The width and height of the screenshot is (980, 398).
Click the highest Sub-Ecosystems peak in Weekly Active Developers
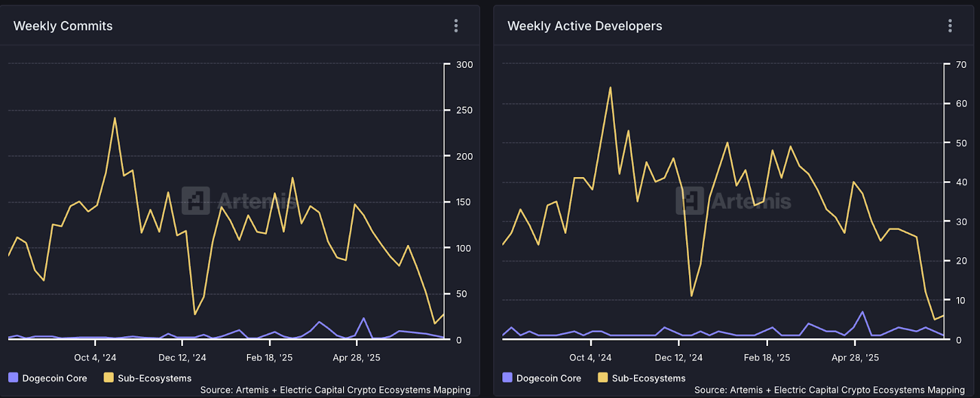coord(610,88)
